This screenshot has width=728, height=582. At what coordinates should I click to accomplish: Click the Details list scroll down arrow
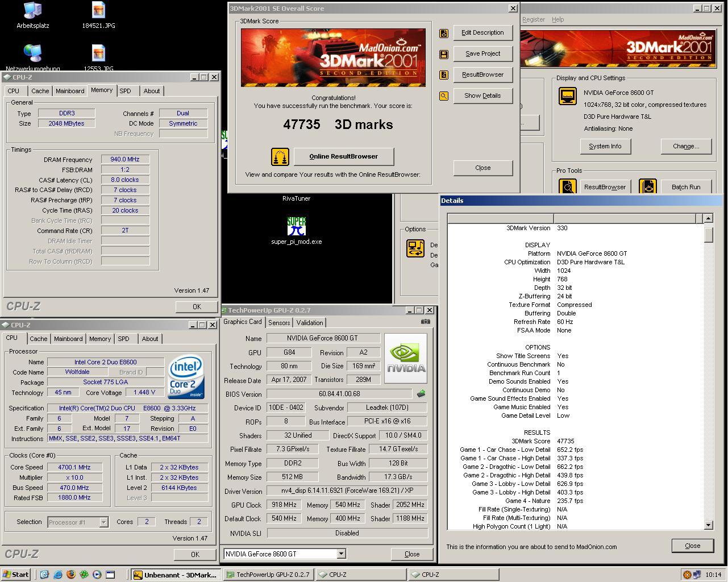pos(708,526)
